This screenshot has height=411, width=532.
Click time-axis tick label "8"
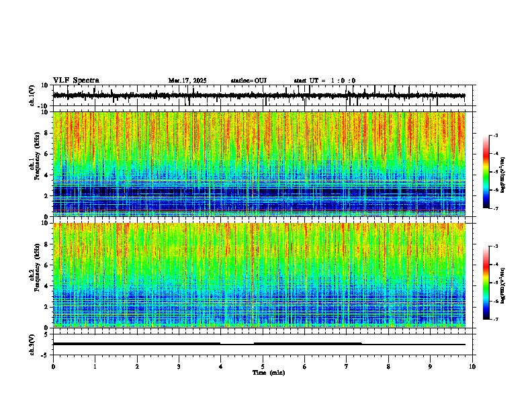[388, 367]
